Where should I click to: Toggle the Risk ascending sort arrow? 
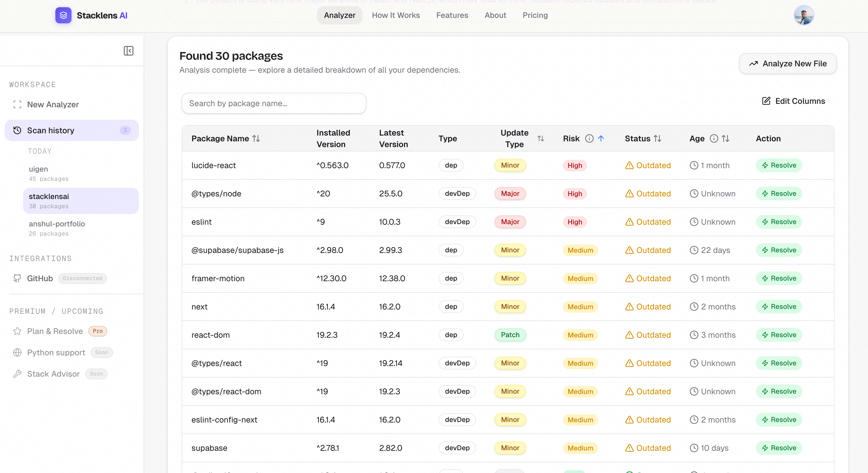click(601, 138)
